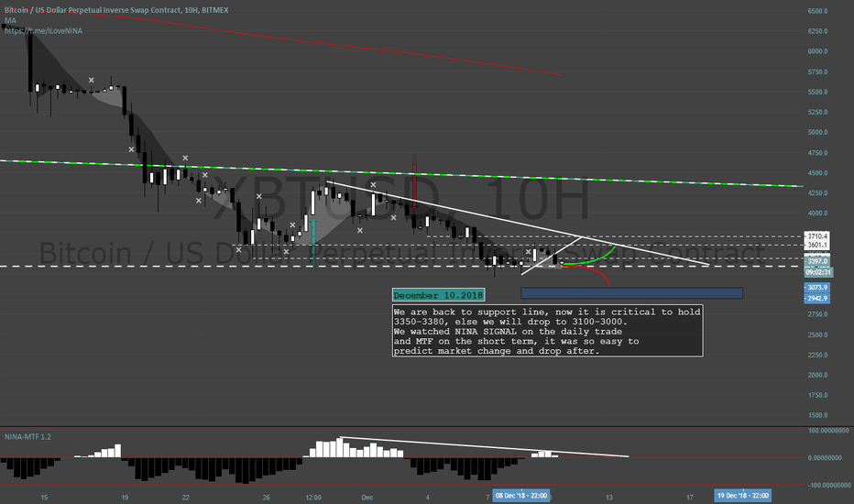Click the Dec label on time axis
This screenshot has height=504, width=854.
pos(367,497)
